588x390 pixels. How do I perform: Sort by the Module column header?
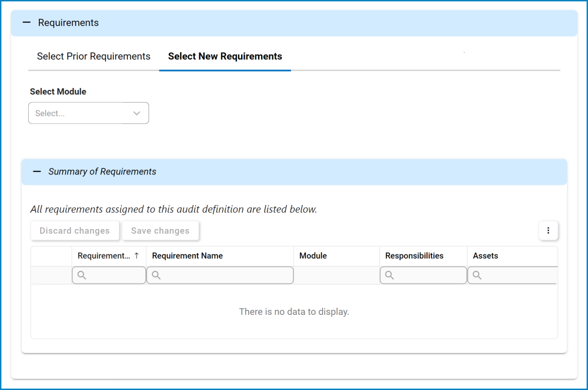[x=313, y=256]
